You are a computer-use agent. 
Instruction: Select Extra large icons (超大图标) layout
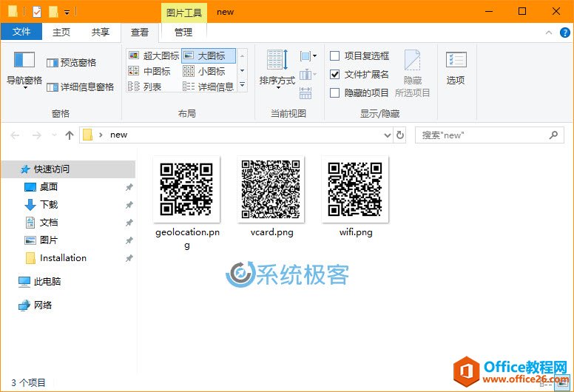tap(153, 55)
